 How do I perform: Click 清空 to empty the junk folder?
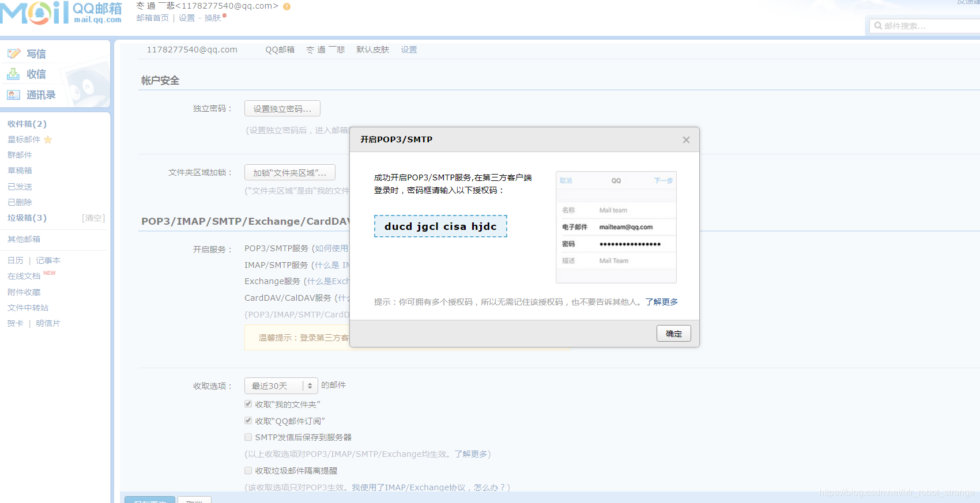(x=93, y=218)
